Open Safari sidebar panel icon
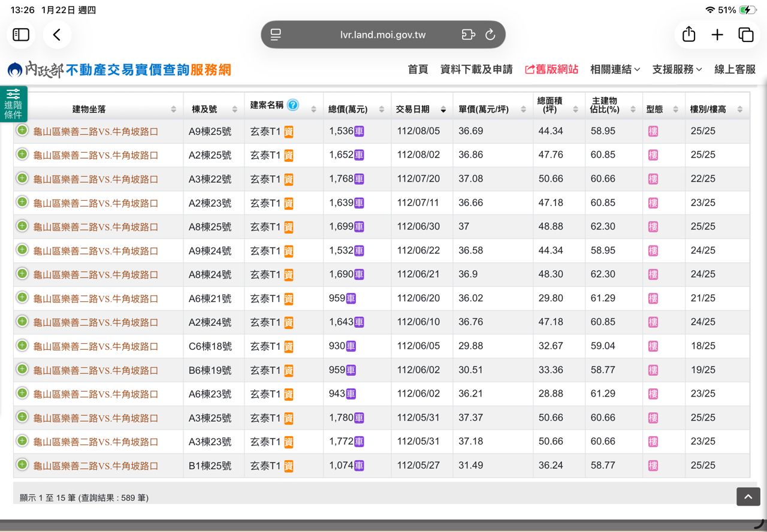This screenshot has width=767, height=532. tap(21, 35)
